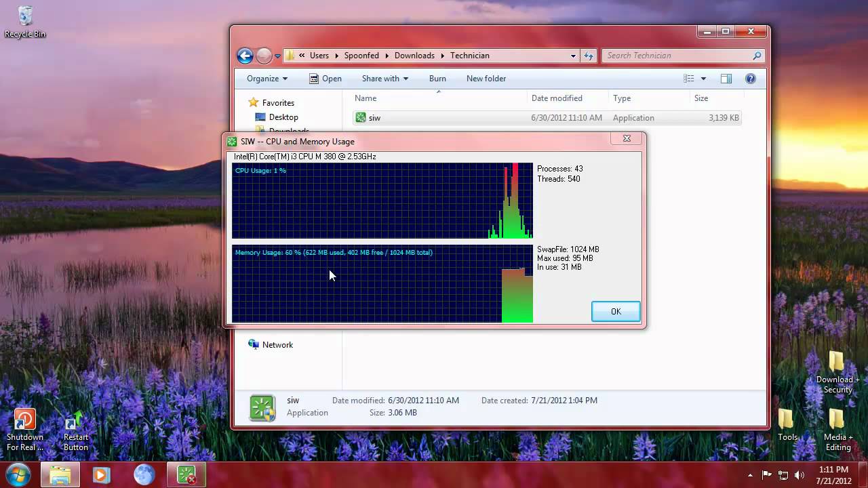Screen dimensions: 868x488
Task: Open the volume control in the tray
Action: [800, 475]
